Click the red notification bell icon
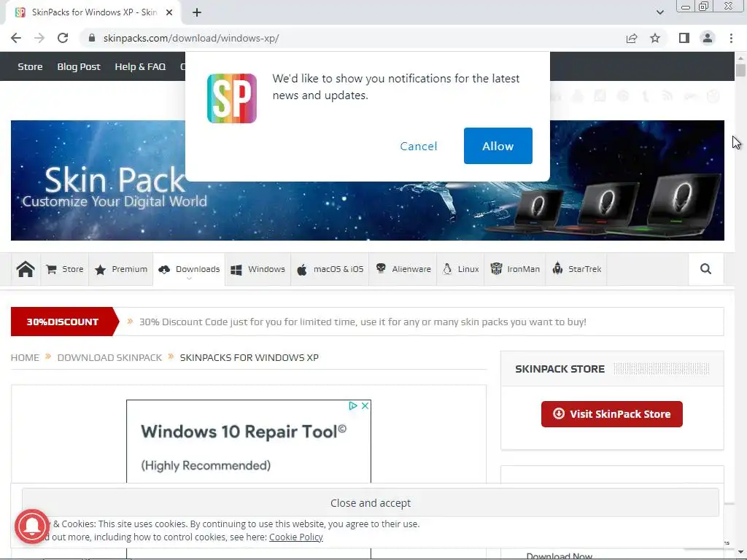This screenshot has width=747, height=560. [x=32, y=526]
